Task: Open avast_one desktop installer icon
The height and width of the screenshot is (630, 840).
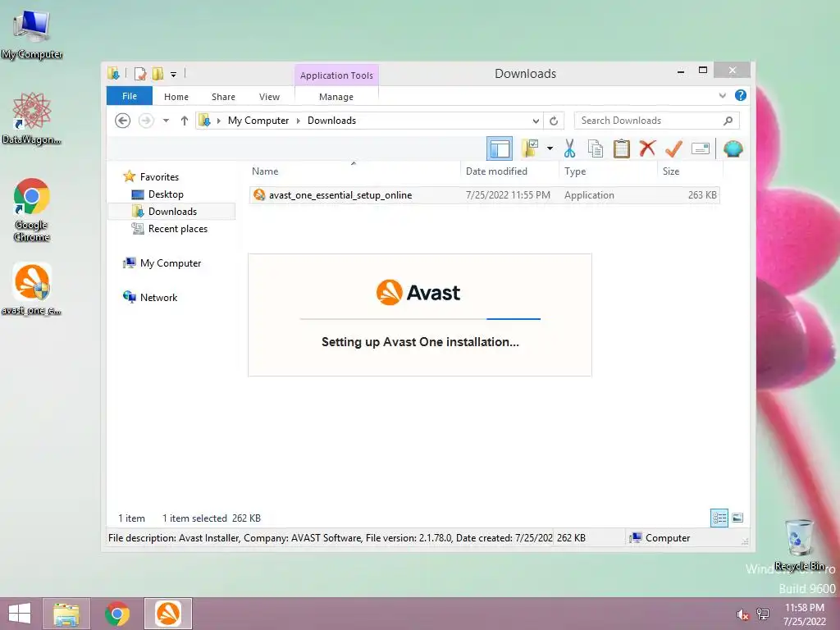Action: [x=32, y=289]
